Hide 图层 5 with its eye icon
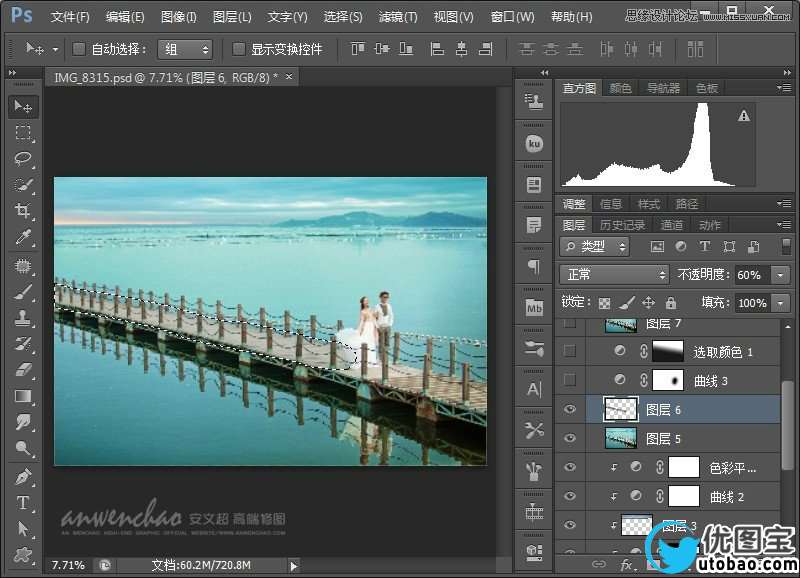 [x=570, y=438]
